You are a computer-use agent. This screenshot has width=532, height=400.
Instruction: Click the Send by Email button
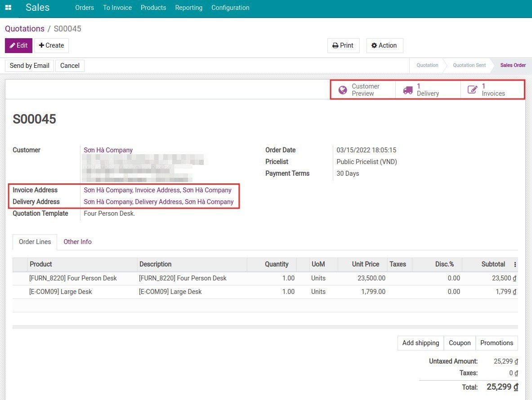pyautogui.click(x=29, y=66)
